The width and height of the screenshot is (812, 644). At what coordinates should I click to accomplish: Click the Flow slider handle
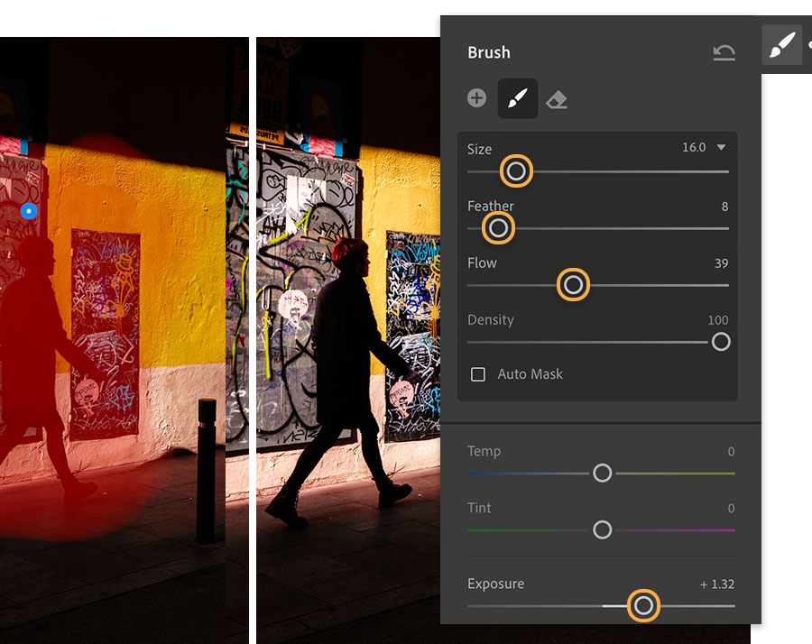coord(573,285)
